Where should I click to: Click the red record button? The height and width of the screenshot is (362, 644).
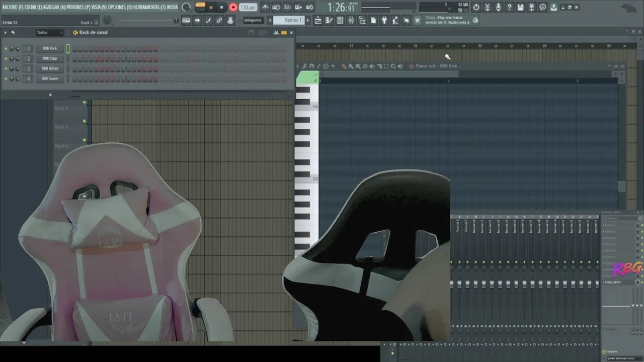pos(233,7)
